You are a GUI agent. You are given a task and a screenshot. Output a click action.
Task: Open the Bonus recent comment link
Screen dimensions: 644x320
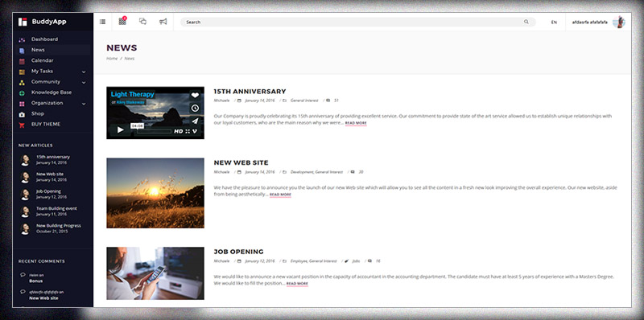[35, 281]
